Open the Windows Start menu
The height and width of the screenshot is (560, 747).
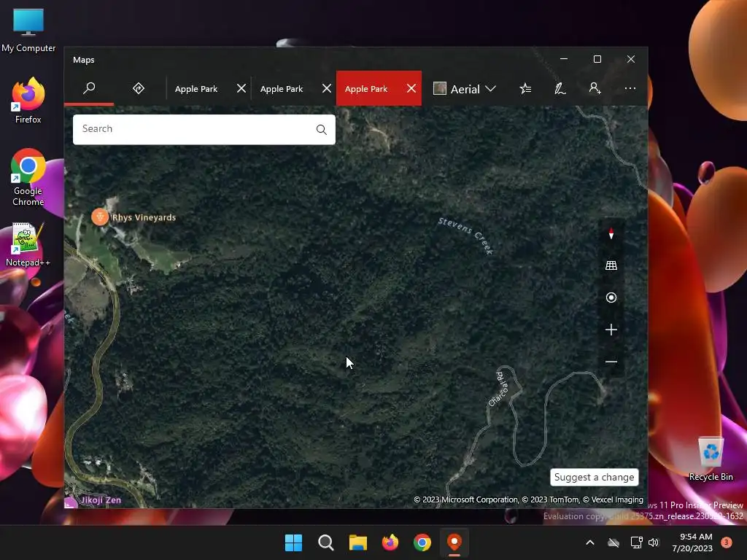pos(293,542)
